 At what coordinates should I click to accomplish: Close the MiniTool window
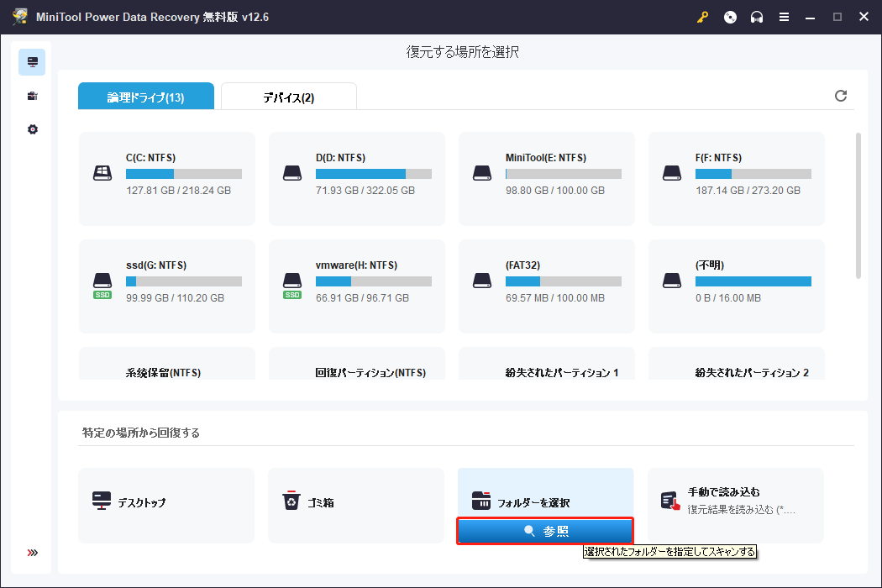[864, 17]
